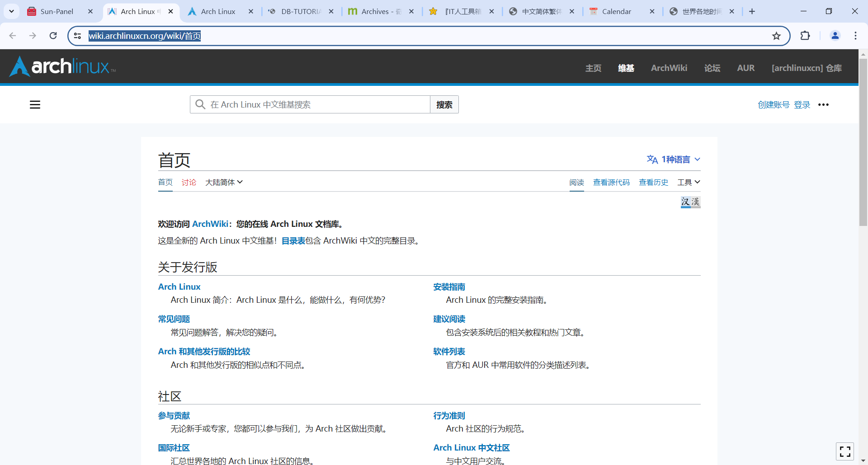Close the Sun-Panel tab
This screenshot has width=868, height=465.
coord(90,11)
